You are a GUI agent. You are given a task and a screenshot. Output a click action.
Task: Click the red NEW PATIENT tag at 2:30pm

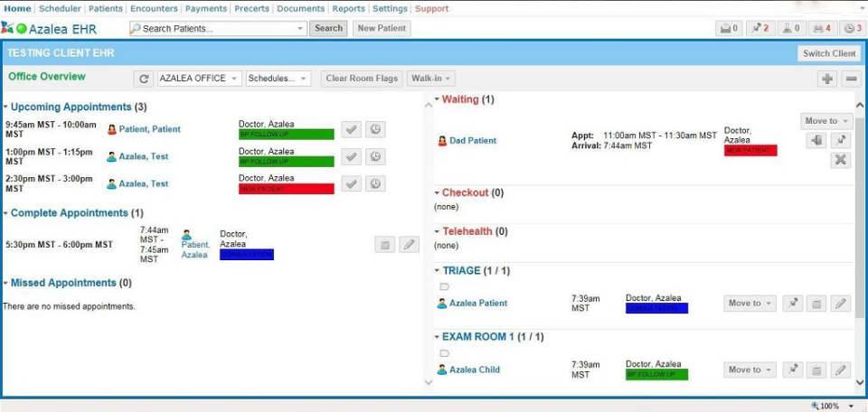(287, 189)
